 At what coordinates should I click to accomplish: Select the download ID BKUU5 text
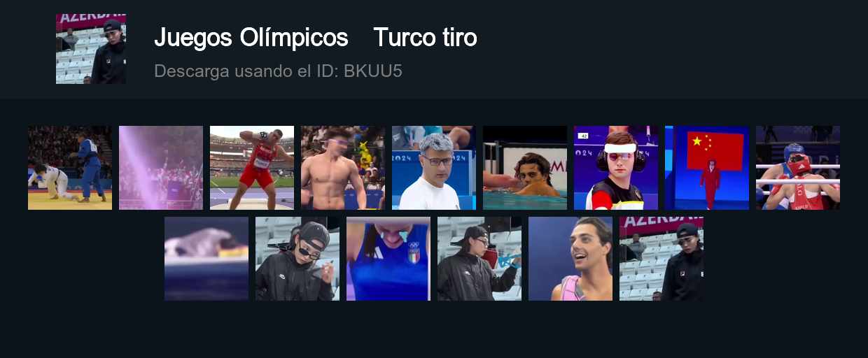[x=373, y=71]
